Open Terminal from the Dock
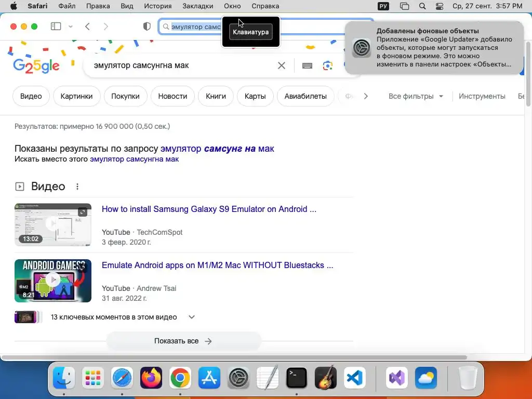 coord(297,378)
